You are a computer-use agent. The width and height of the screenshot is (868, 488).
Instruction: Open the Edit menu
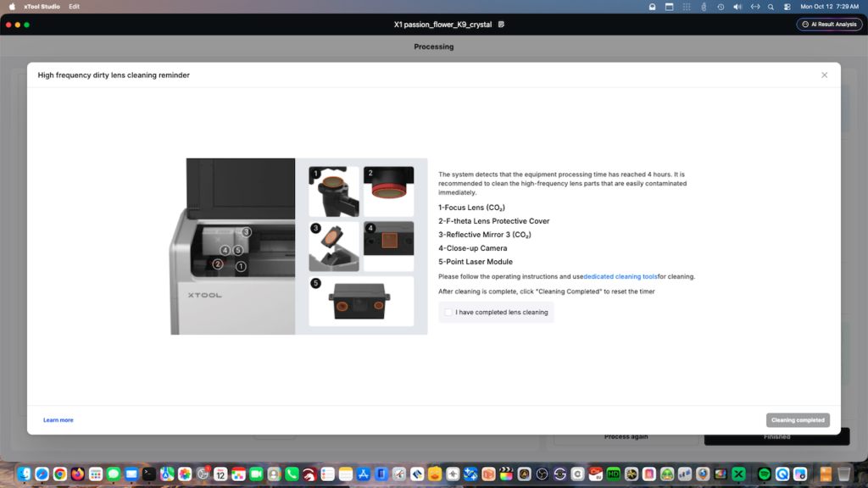pyautogui.click(x=75, y=7)
